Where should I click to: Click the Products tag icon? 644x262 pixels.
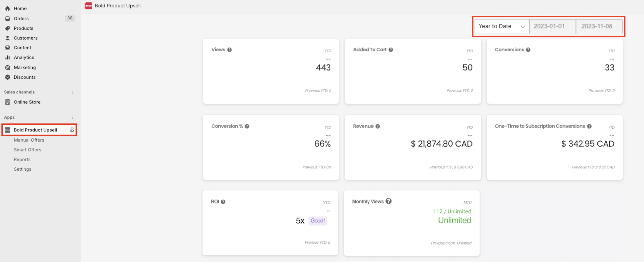7,28
